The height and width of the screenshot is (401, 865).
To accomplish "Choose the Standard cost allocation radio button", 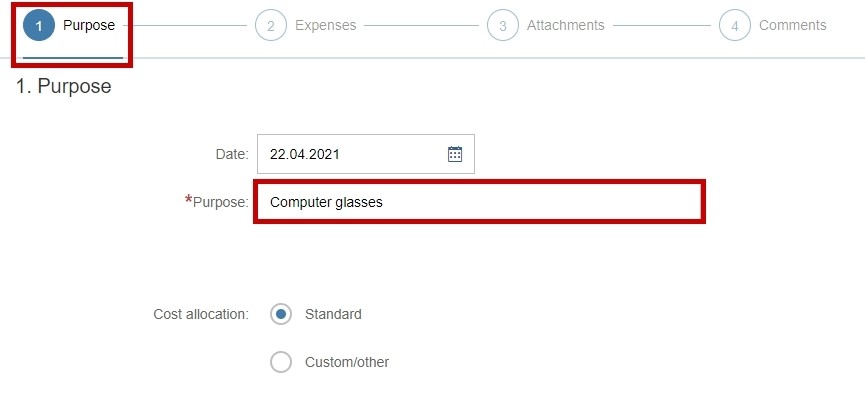I will point(281,314).
